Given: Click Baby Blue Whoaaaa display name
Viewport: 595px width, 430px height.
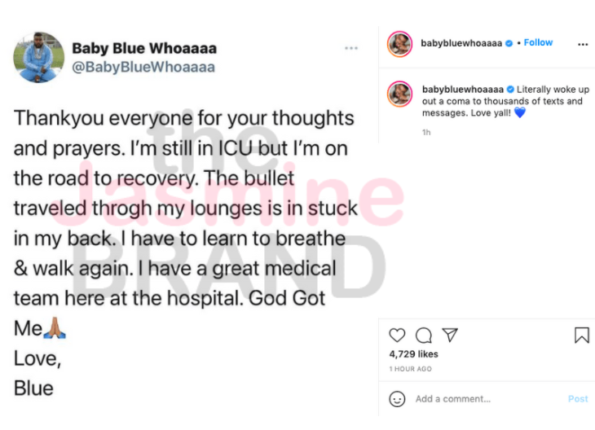Looking at the screenshot, I should pos(144,48).
